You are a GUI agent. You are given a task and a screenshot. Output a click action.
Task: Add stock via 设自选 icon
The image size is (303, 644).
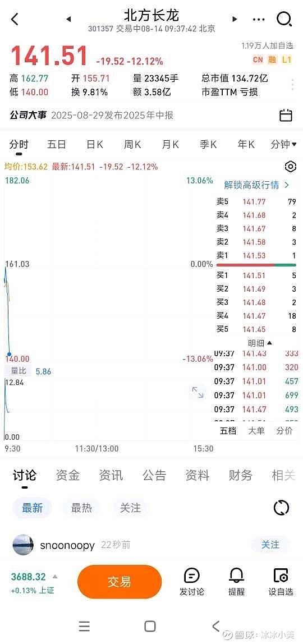pos(281,582)
